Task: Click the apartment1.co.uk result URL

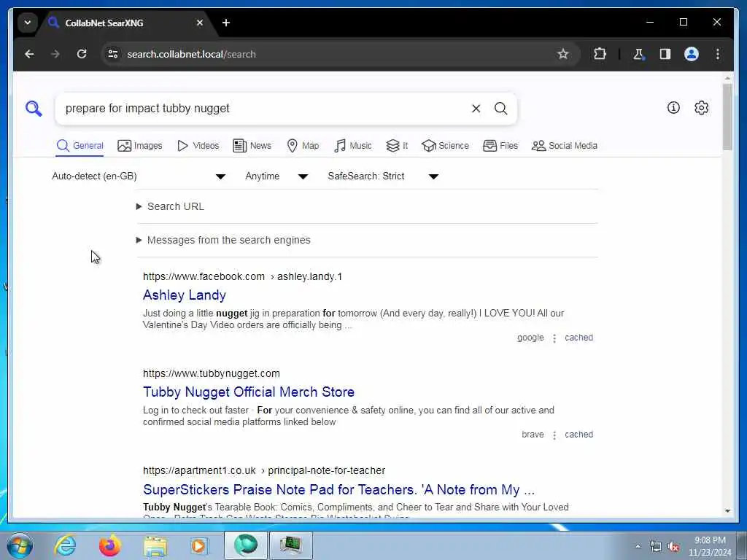Action: tap(264, 470)
